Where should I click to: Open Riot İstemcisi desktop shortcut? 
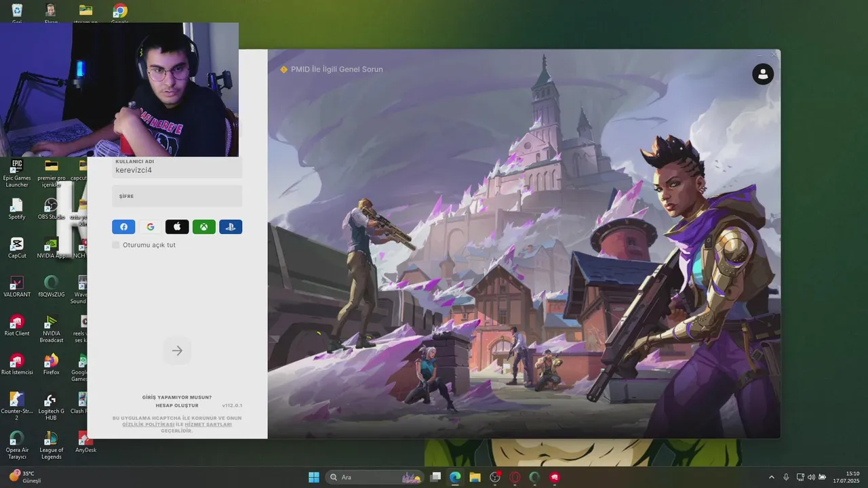pos(17,365)
